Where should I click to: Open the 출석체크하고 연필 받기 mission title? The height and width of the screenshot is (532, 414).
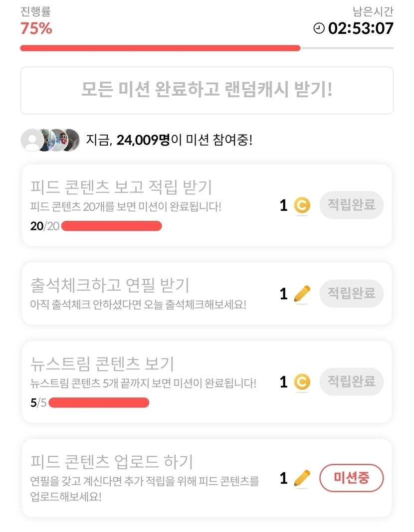coord(110,285)
